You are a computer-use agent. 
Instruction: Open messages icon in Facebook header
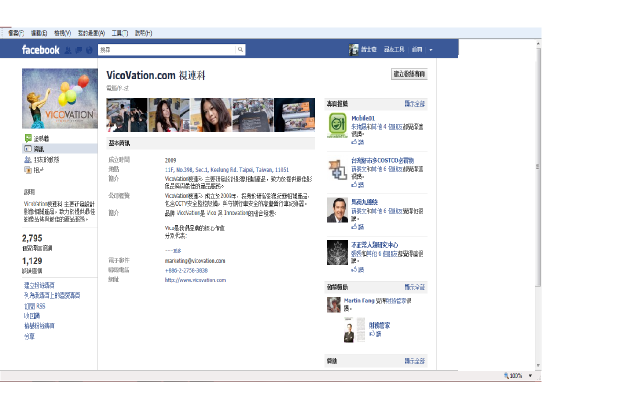(79, 50)
